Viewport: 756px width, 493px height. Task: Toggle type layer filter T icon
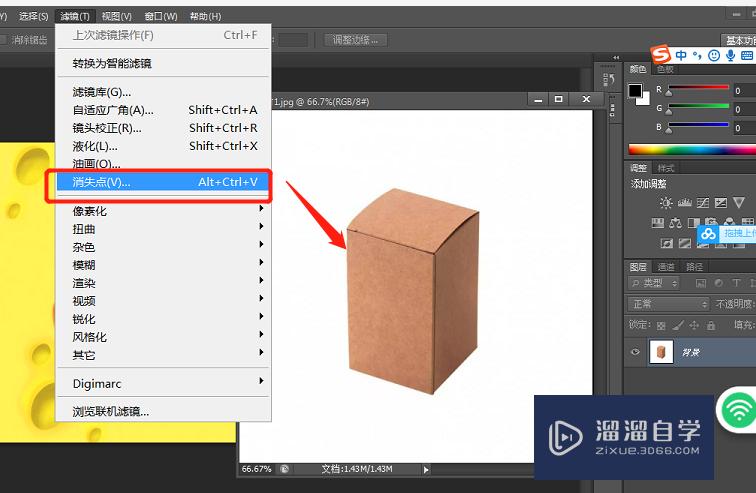(736, 283)
